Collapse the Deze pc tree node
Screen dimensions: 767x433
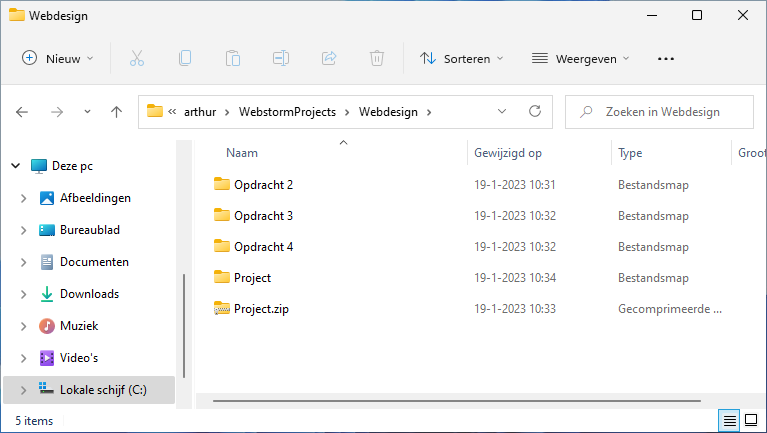click(16, 166)
